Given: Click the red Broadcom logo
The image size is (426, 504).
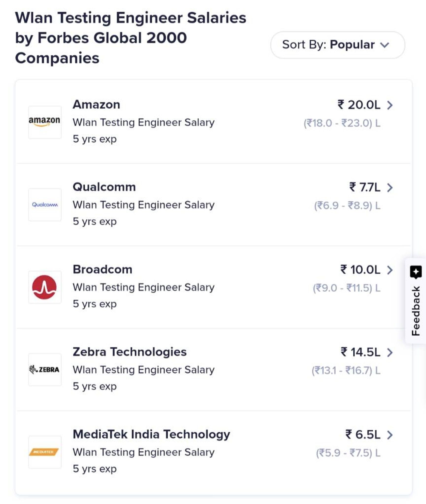Looking at the screenshot, I should click(45, 287).
